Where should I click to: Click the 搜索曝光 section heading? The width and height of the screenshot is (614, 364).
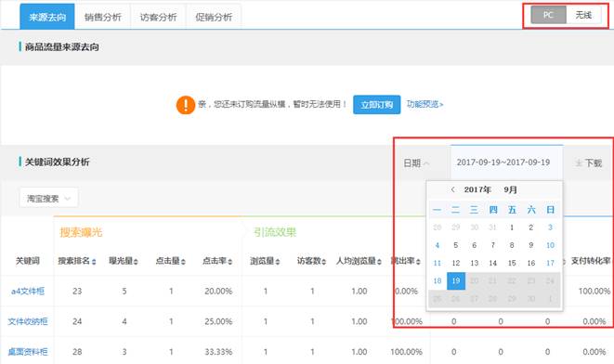click(81, 232)
